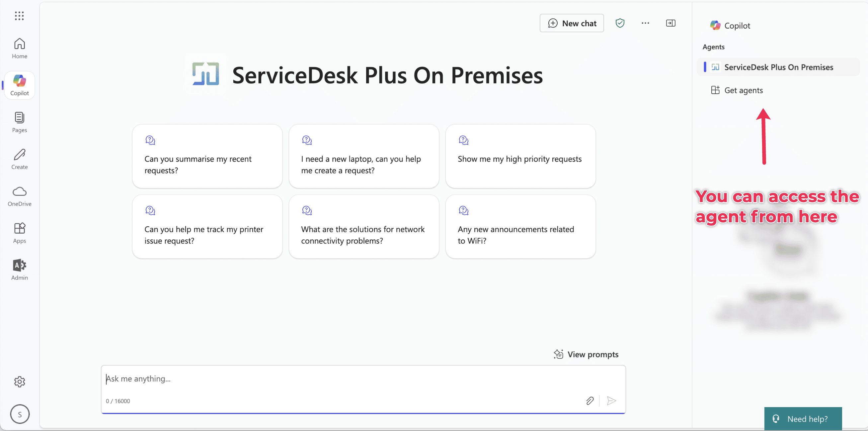Click the 'Agents' section heading
868x431 pixels.
pos(713,47)
